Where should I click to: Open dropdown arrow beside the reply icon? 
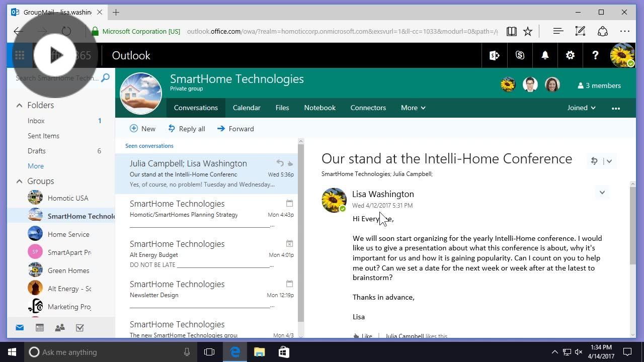click(x=609, y=161)
